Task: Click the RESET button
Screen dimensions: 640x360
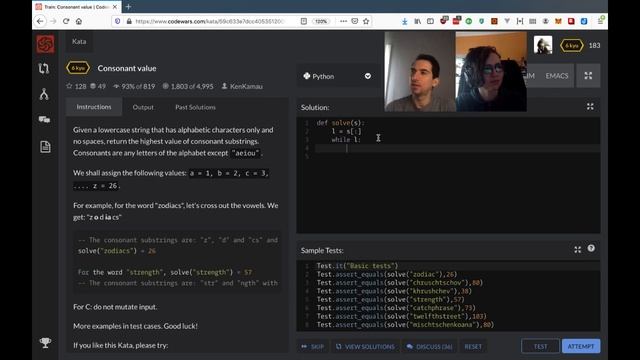Action: pos(473,347)
